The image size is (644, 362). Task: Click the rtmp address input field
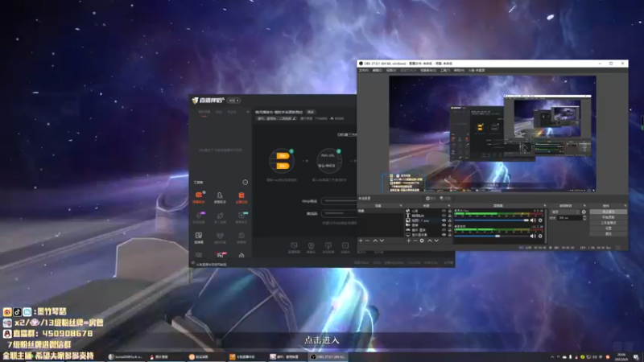point(339,201)
